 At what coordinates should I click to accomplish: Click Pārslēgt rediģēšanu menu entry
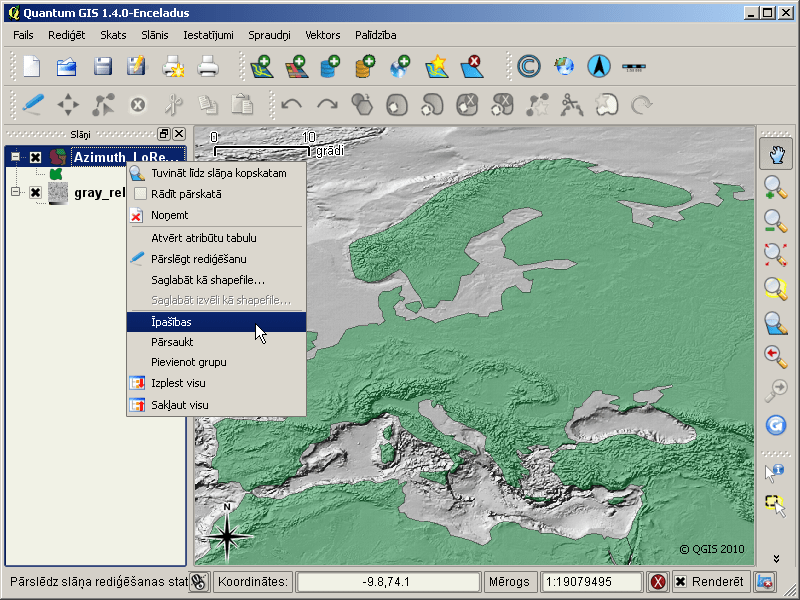click(216, 259)
